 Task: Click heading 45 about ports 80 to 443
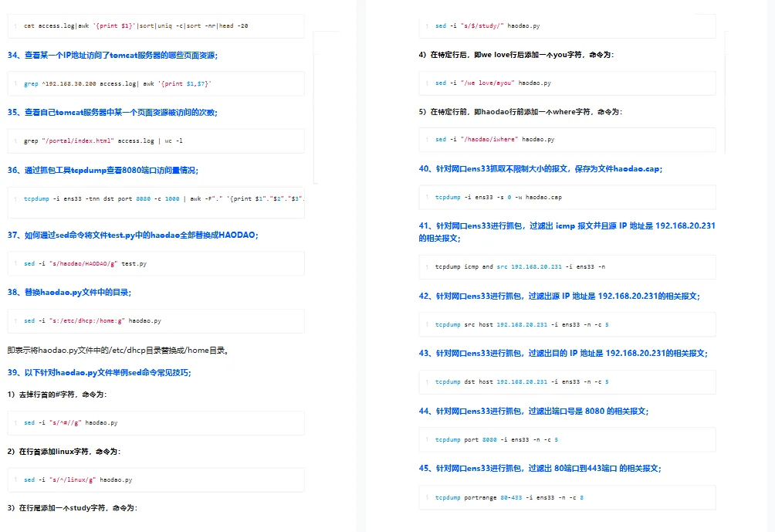[x=540, y=468]
